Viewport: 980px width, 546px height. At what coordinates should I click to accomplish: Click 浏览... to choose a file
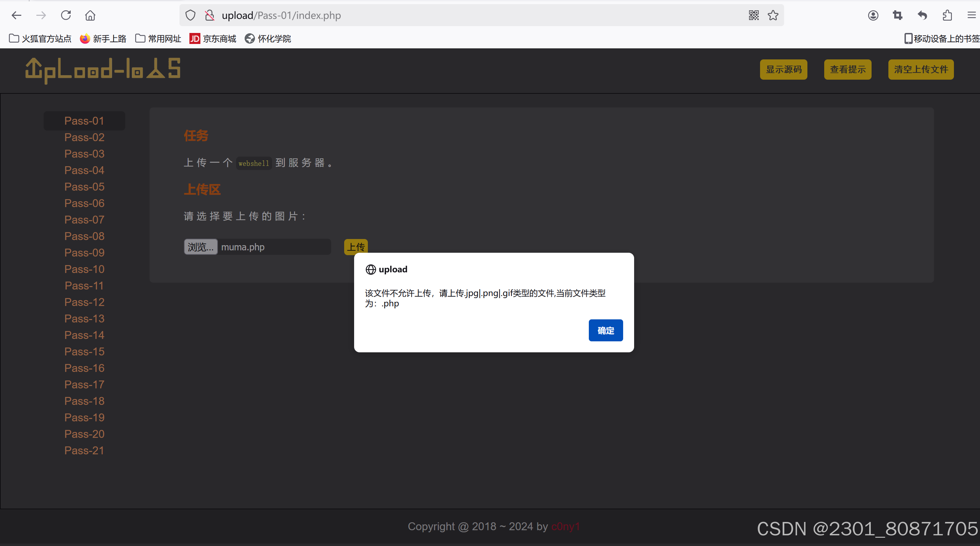pos(200,247)
